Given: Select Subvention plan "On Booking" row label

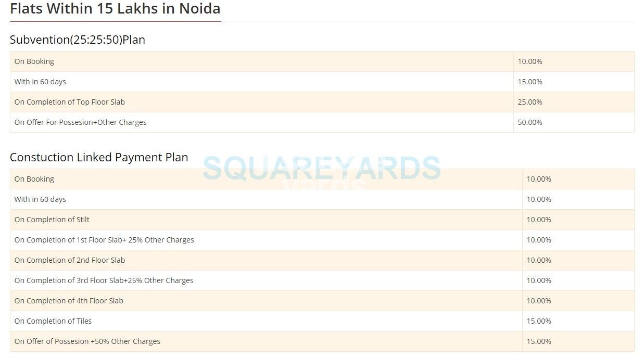Looking at the screenshot, I should (34, 61).
